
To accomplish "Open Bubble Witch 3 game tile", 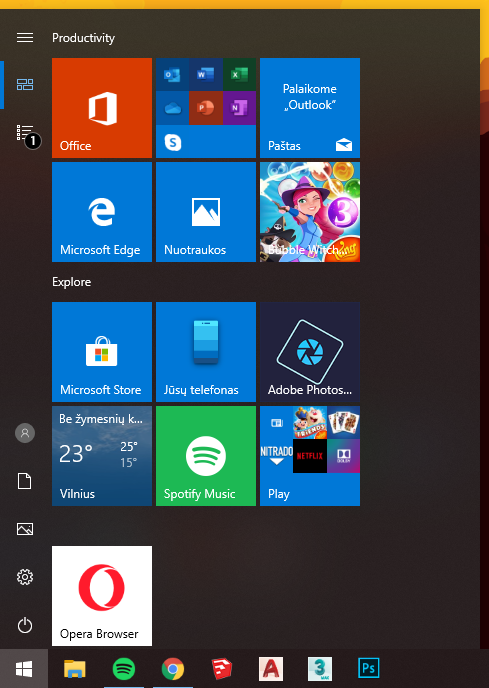I will click(310, 212).
